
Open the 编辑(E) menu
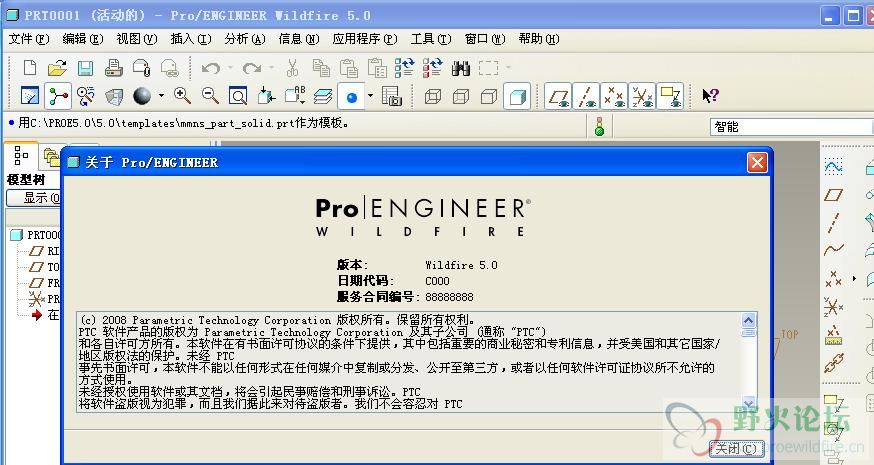82,39
